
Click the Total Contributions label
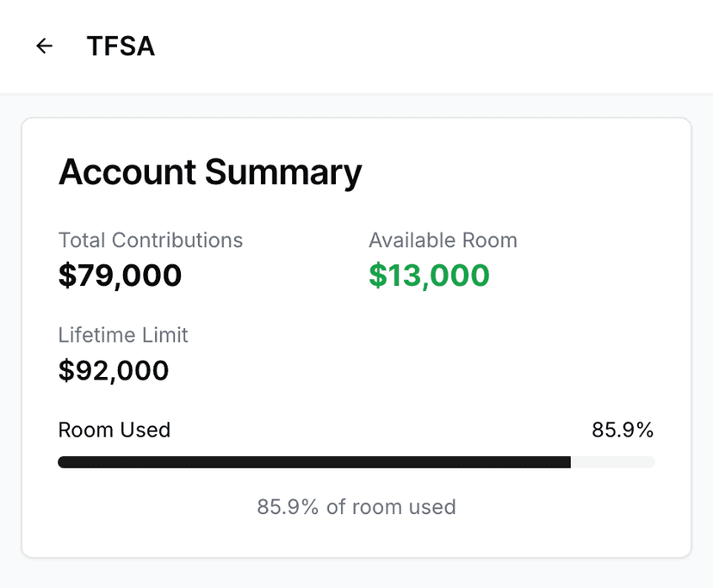150,240
